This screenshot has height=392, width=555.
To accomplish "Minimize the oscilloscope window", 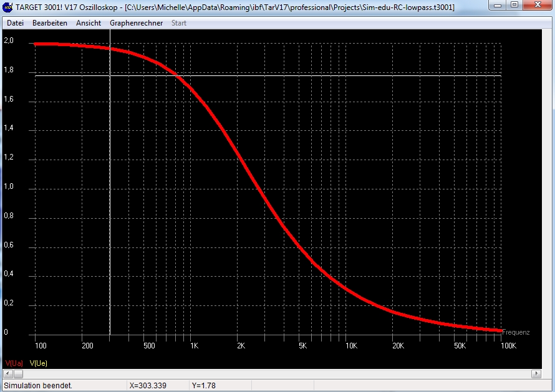I will pos(497,6).
